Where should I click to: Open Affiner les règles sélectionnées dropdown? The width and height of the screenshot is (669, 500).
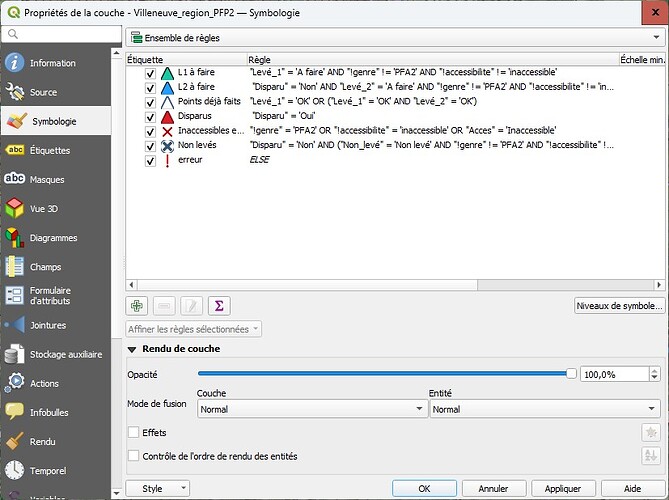coord(194,329)
